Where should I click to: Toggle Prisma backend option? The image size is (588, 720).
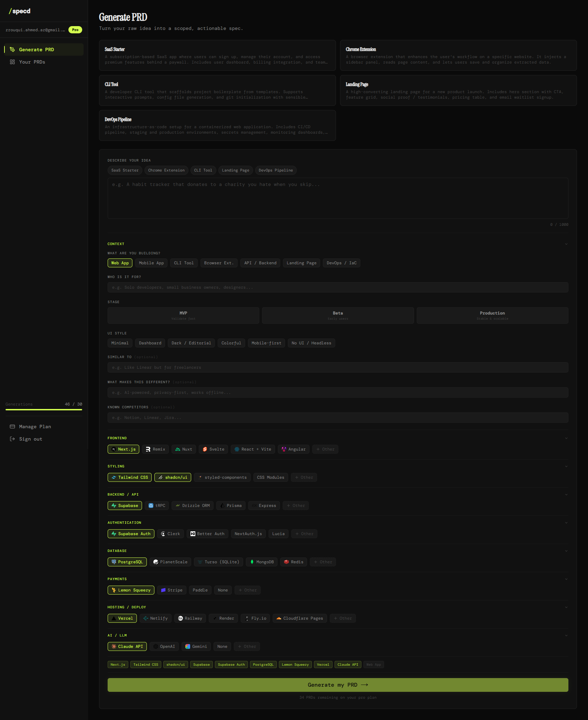(231, 506)
